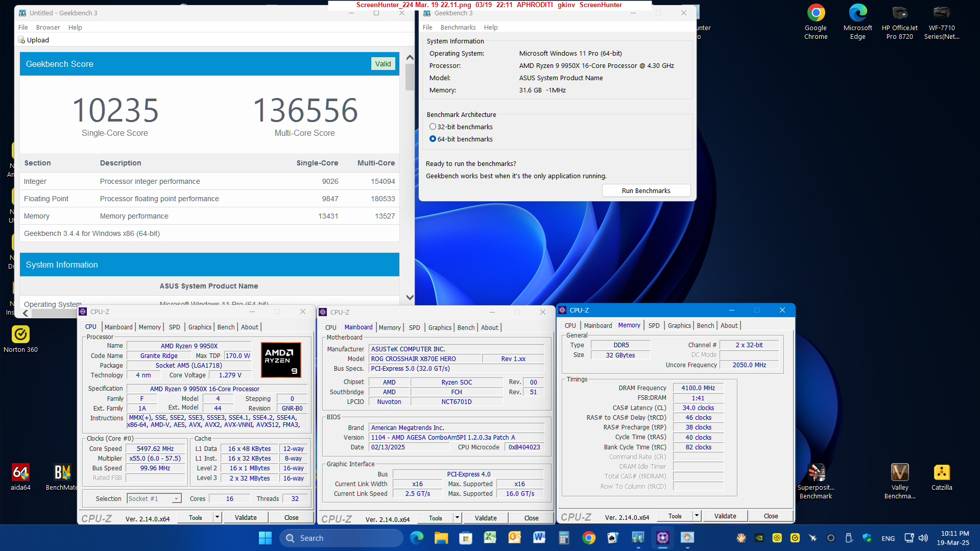980x551 pixels.
Task: Switch to Bench tab in first CPU-Z window
Action: [x=226, y=327]
